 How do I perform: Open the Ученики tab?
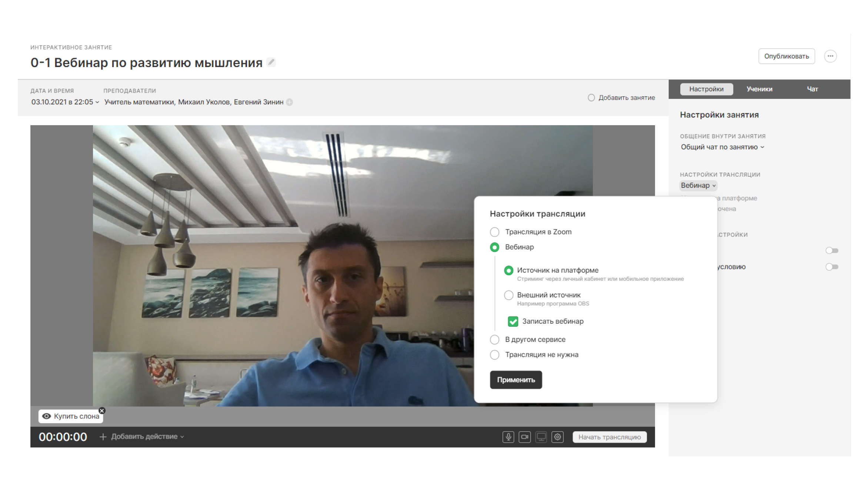click(759, 89)
